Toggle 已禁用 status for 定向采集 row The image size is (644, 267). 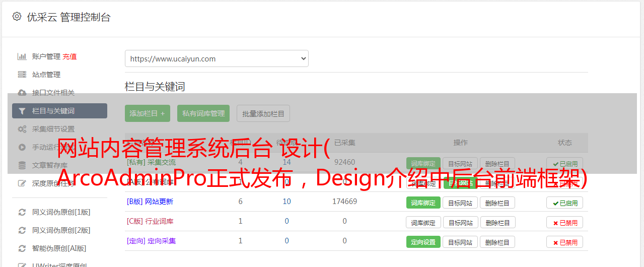tap(564, 242)
